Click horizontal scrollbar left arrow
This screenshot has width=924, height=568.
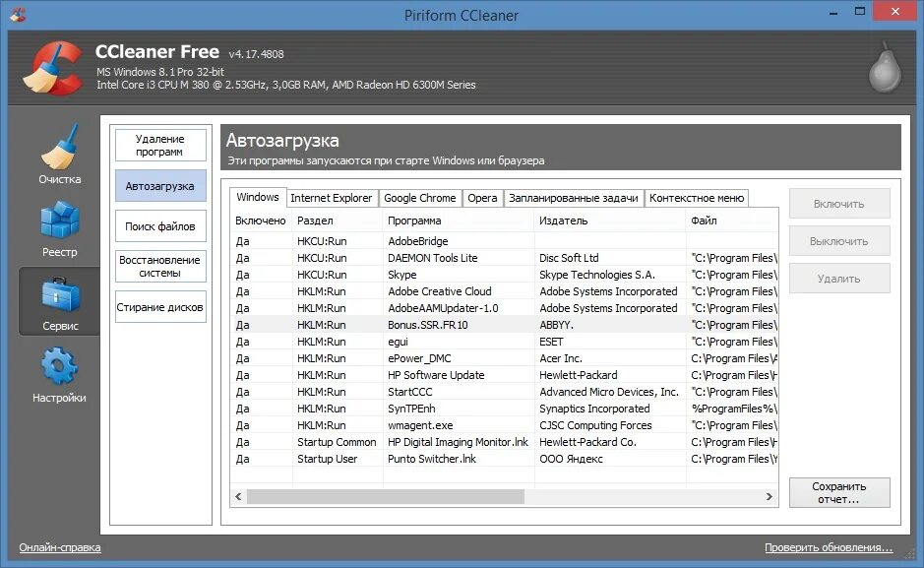(x=238, y=497)
